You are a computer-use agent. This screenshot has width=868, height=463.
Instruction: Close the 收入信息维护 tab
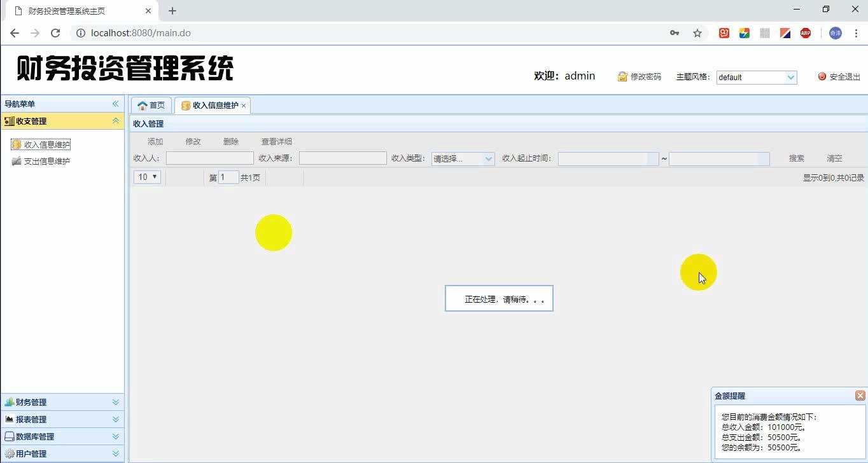pos(244,106)
